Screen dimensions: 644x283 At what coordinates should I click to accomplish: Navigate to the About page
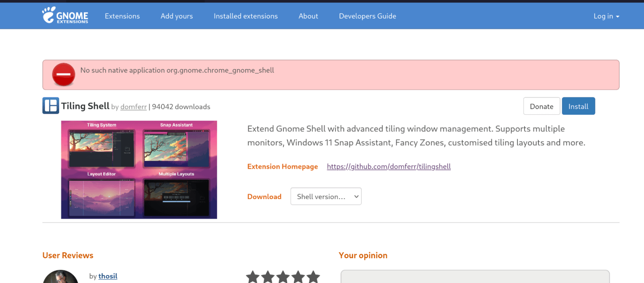click(308, 16)
